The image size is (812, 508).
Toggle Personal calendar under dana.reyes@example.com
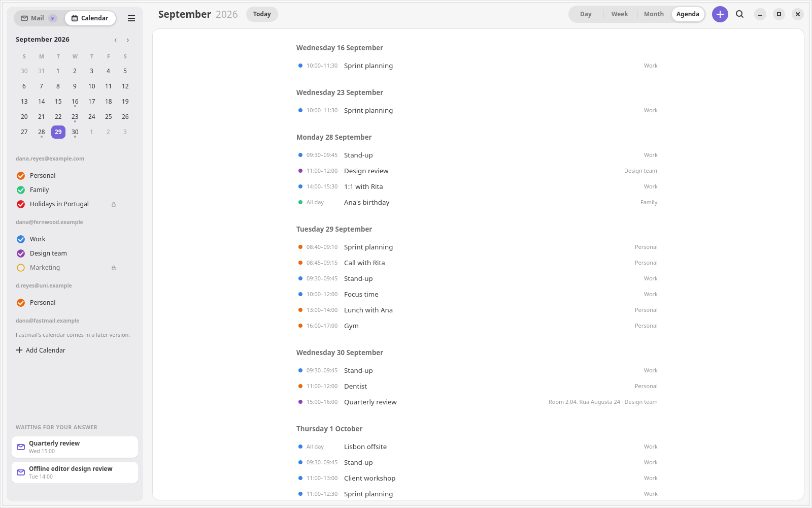tap(21, 176)
